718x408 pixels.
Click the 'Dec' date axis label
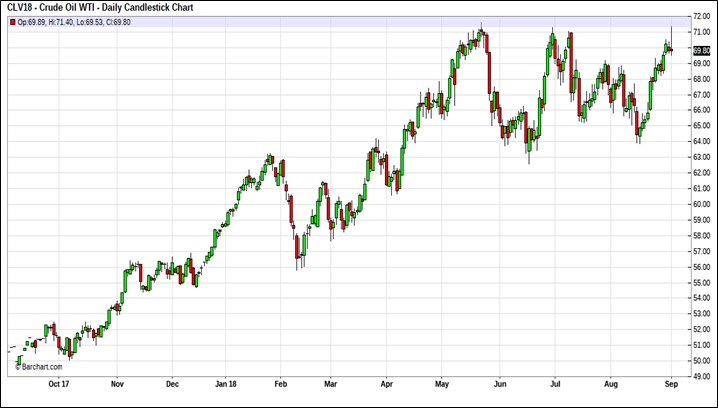[x=172, y=384]
